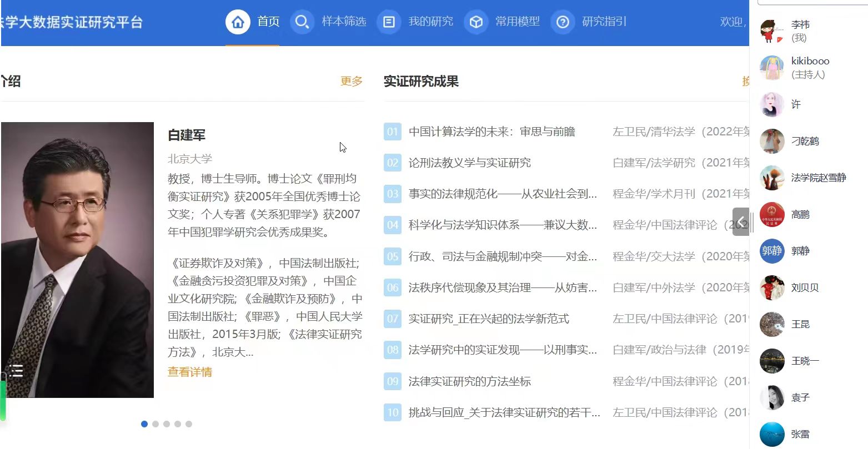Click 郭静 blue avatar in participant list
Screen dimensions: 868x449
point(771,251)
